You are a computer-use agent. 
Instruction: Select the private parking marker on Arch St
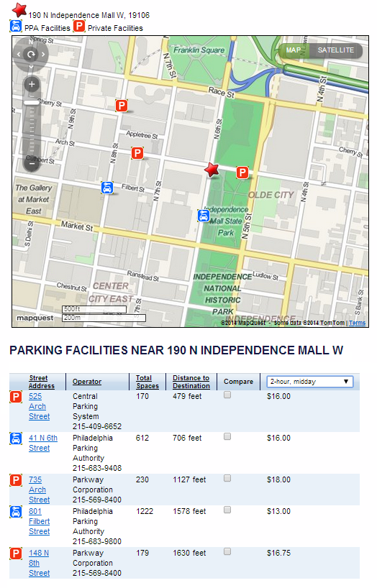click(137, 153)
